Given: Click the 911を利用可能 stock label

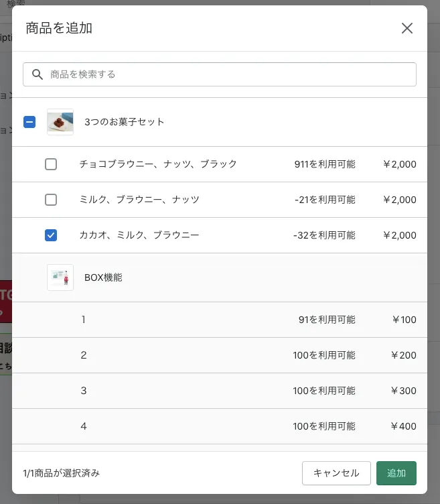Looking at the screenshot, I should (x=325, y=164).
